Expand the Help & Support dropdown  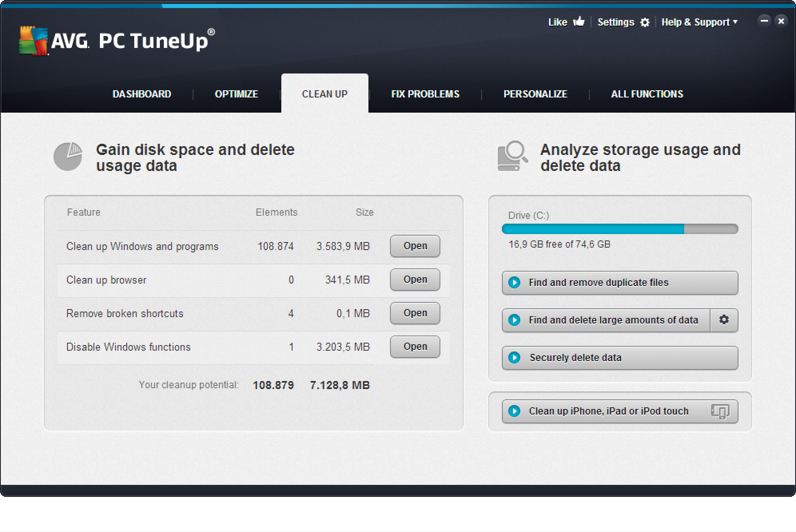tap(699, 22)
